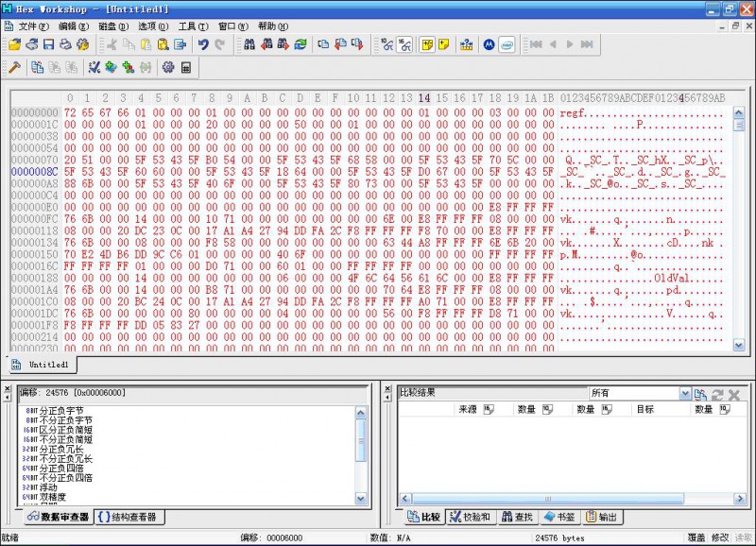Switch to 查找 tab
The height and width of the screenshot is (546, 756).
(517, 517)
